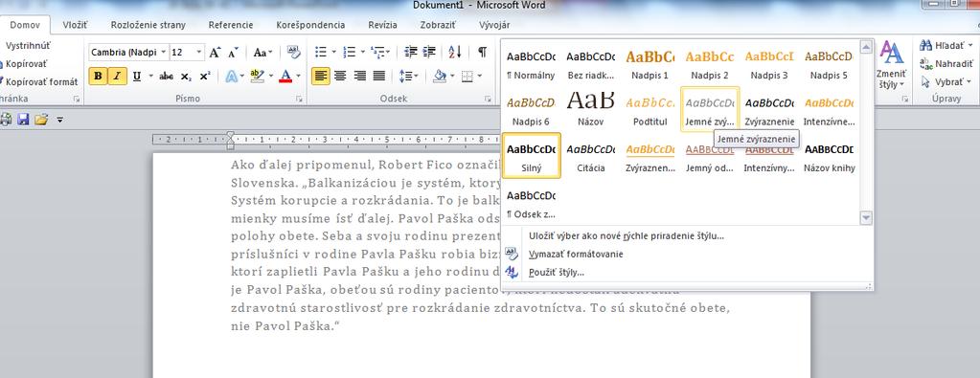Click Hľadať button
This screenshot has width=980, height=378.
946,46
